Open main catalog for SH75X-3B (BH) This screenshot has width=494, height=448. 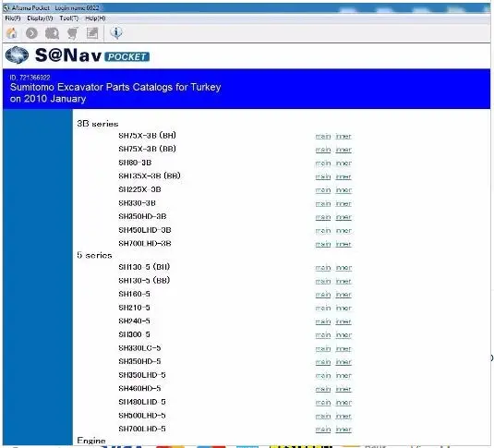point(323,136)
